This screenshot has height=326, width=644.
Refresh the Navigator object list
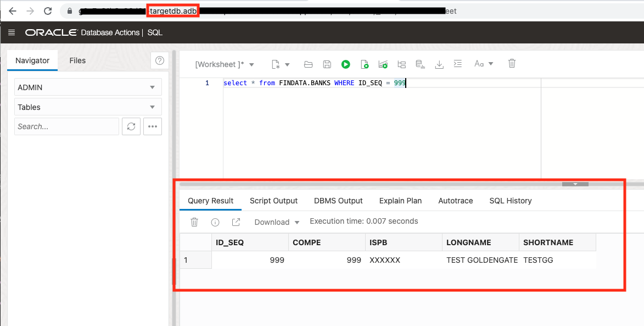pyautogui.click(x=131, y=126)
